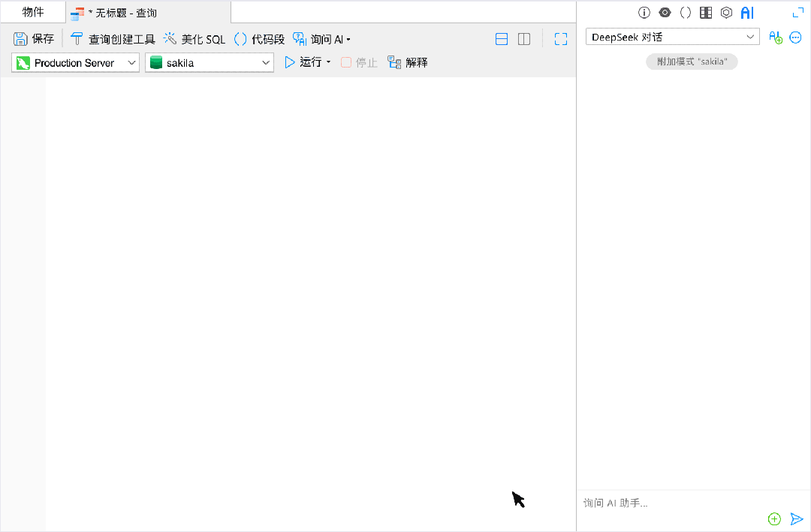
Task: Toggle full screen editor icon
Action: coord(561,39)
